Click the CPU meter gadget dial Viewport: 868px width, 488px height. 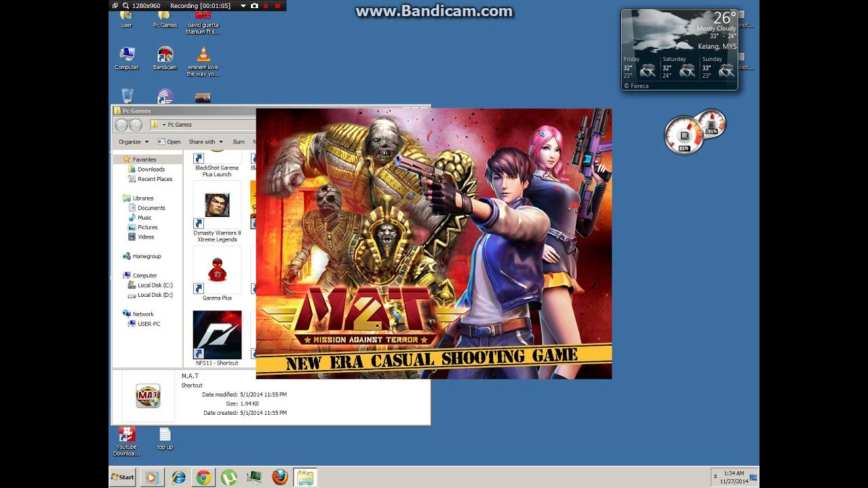683,135
